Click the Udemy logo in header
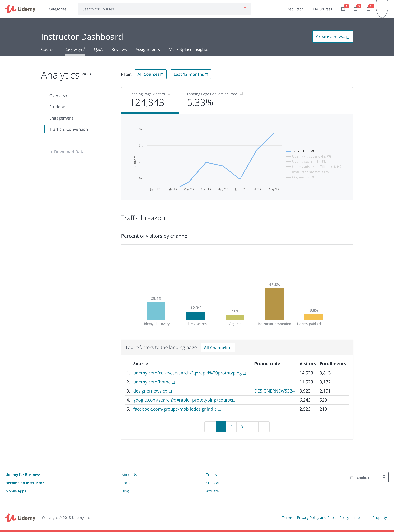Image resolution: width=394 pixels, height=532 pixels. (x=21, y=9)
